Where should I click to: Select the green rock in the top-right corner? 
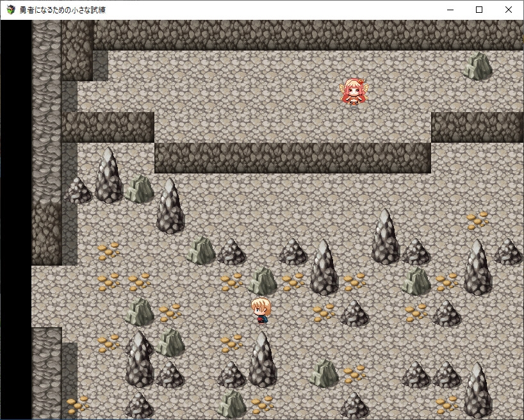click(x=478, y=66)
